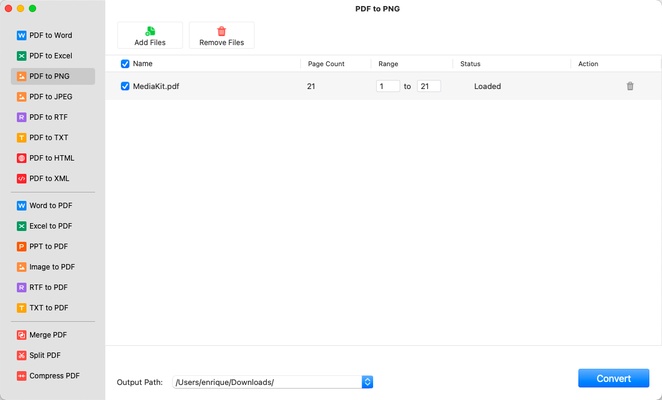
Task: Click the TXT to PDF icon
Action: (21, 308)
